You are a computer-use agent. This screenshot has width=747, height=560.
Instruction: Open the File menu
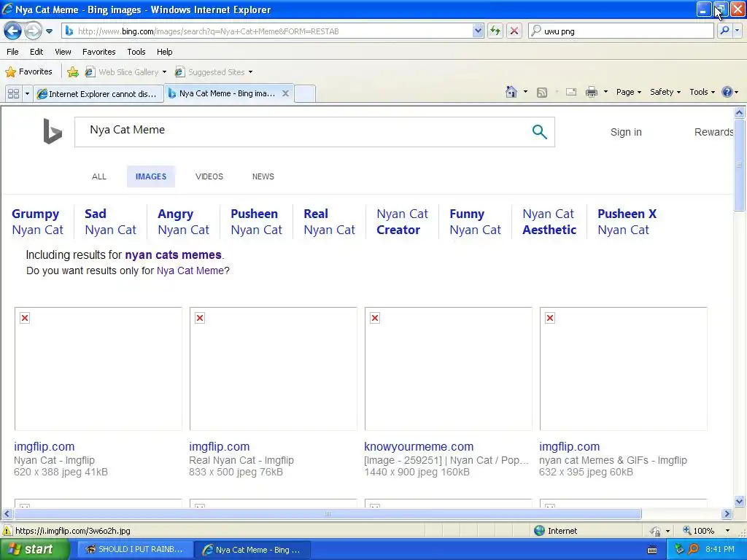pos(12,52)
